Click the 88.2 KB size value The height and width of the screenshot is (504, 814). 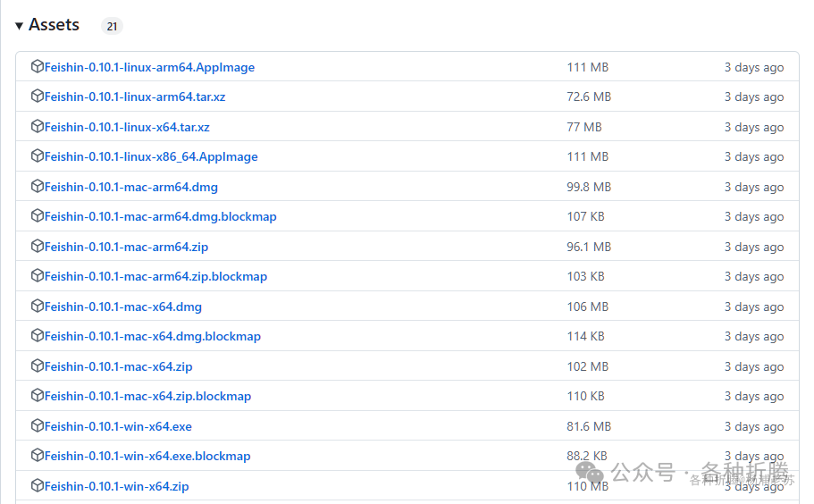point(587,456)
